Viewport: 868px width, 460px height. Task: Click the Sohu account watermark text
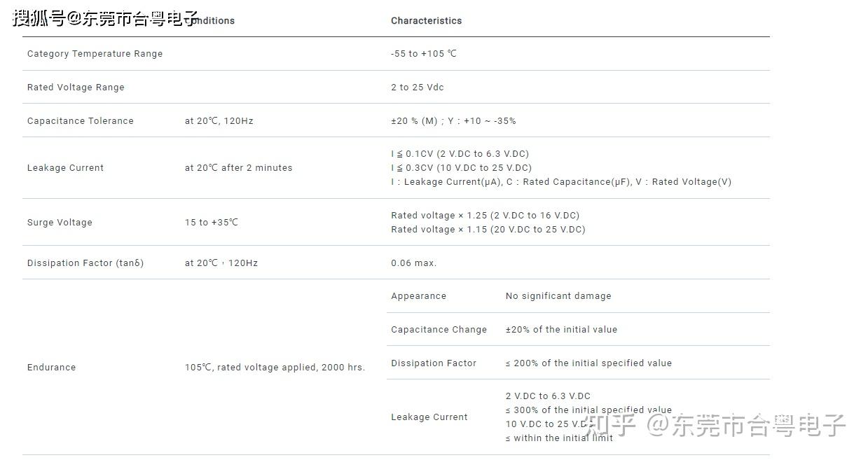[106, 18]
